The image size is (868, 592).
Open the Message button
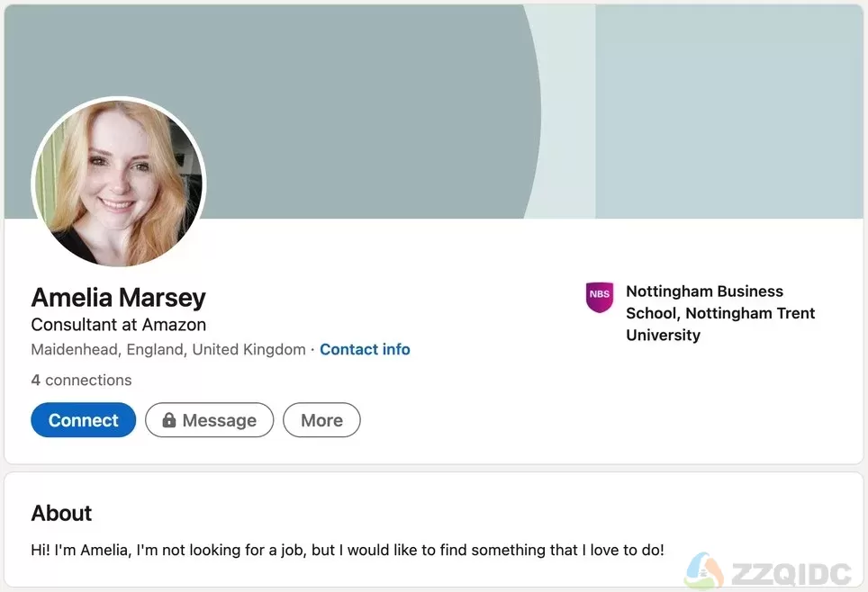click(x=209, y=420)
